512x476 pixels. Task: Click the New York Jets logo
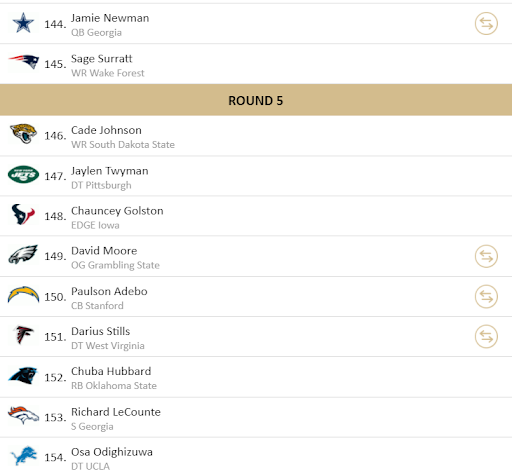23,174
